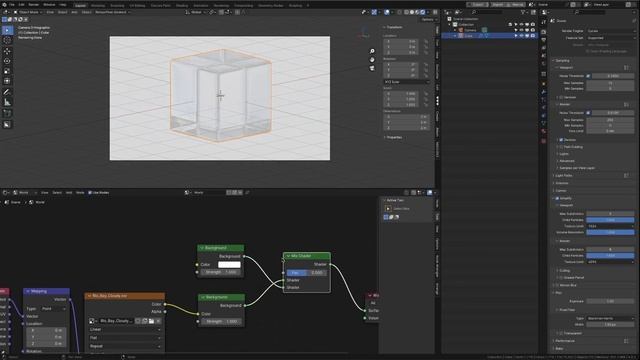640x360 pixels.
Task: Open Linear interpolation dropdown on image node
Action: [x=125, y=329]
